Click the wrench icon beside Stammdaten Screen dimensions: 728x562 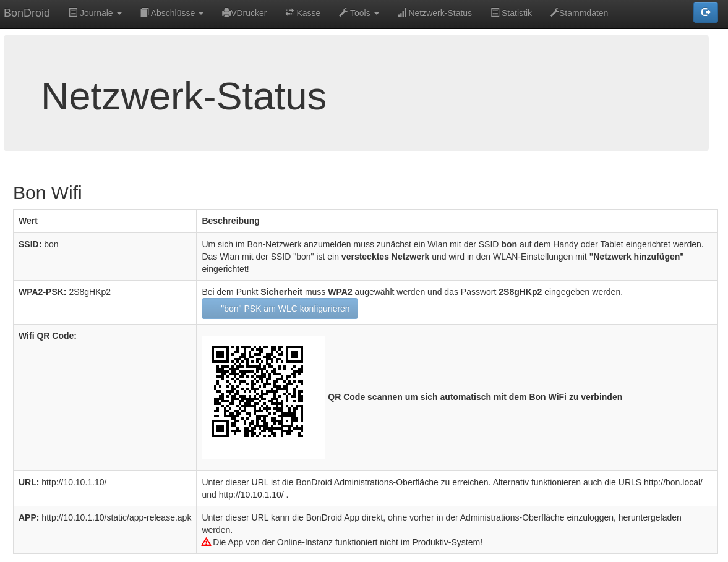coord(554,13)
